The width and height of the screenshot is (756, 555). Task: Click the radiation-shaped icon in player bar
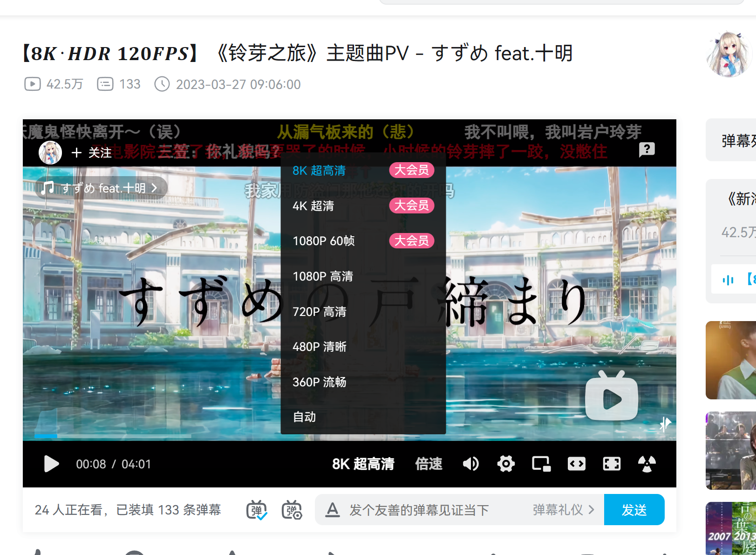pos(647,464)
